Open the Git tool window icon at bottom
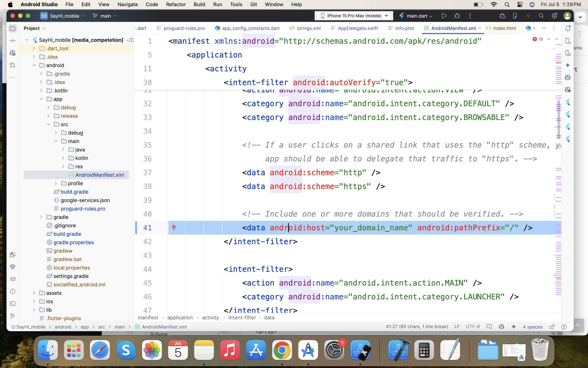 pyautogui.click(x=13, y=316)
